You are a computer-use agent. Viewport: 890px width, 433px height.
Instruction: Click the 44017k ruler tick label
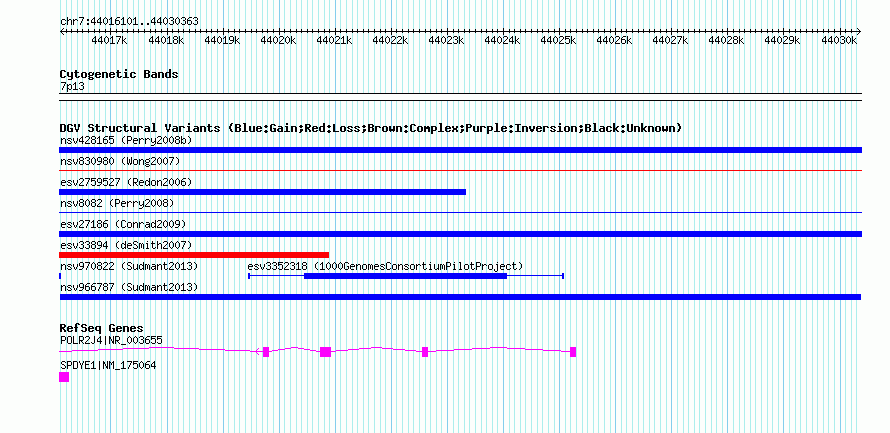click(x=110, y=41)
